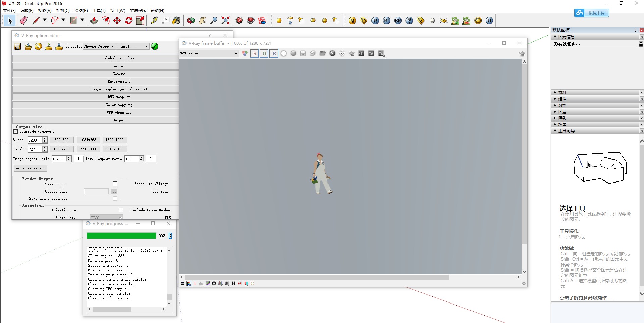Pick the Rotate tool
Image resolution: width=644 pixels, height=323 pixels.
pyautogui.click(x=129, y=21)
